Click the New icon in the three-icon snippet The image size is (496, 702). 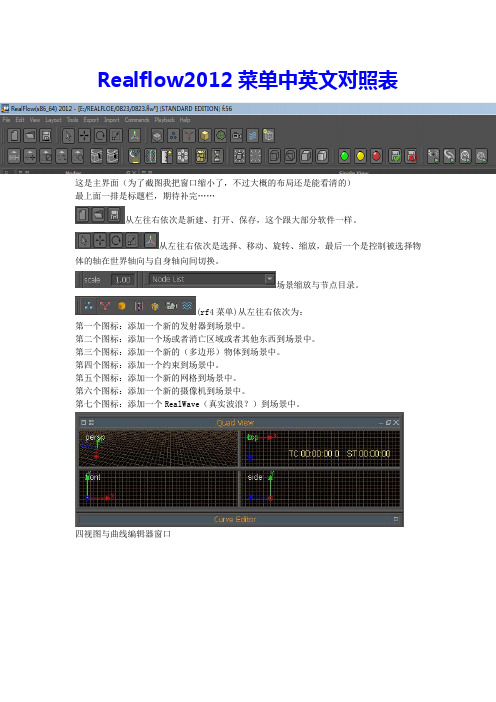point(83,215)
